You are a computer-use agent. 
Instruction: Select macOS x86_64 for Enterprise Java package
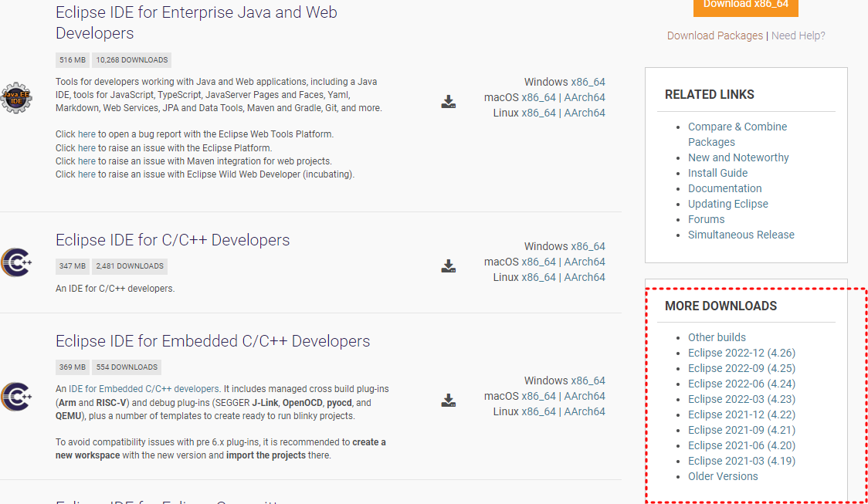click(538, 97)
